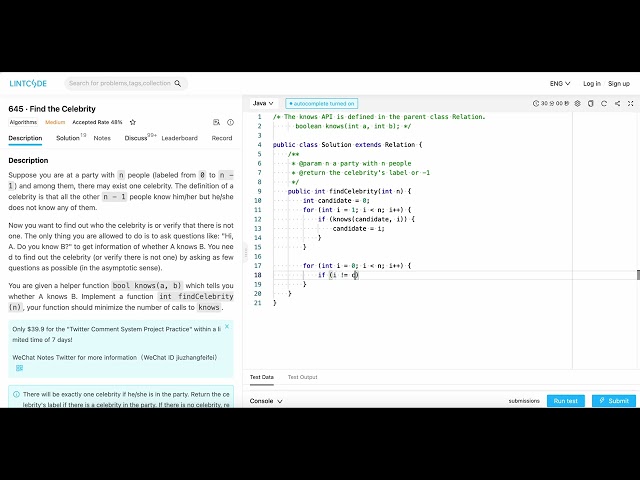Click the LintCode logo
Viewport: 640px width, 480px height.
point(28,84)
